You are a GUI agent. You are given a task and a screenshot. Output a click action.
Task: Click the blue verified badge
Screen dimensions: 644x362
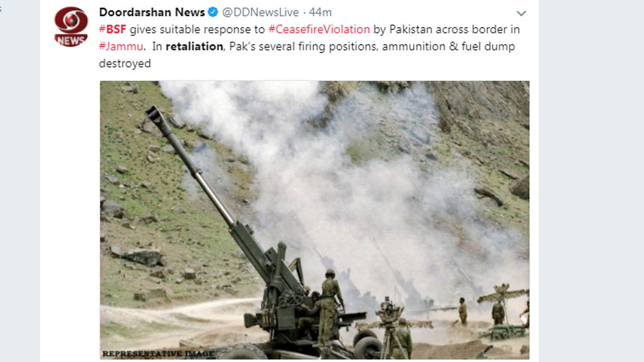(212, 13)
